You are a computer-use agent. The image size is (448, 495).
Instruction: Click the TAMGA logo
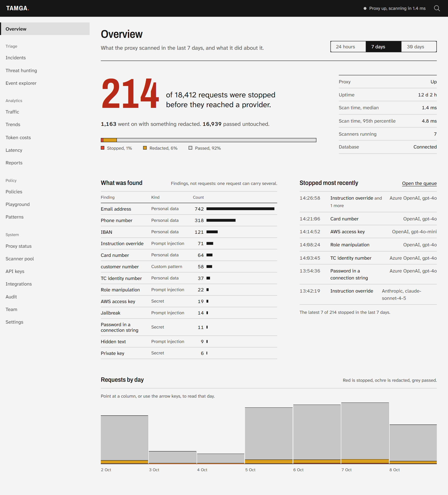(x=18, y=8)
